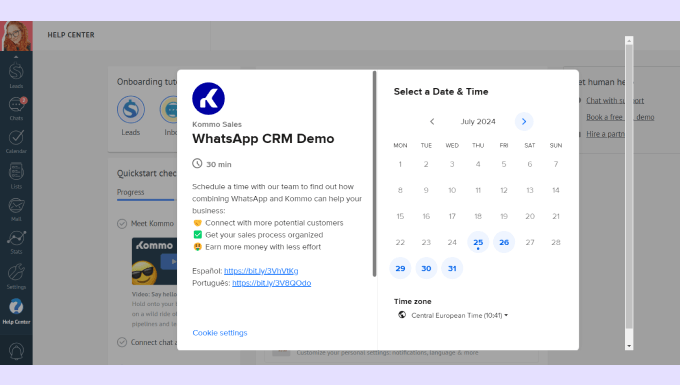Click the scrollbar down arrow of the dialog
The height and width of the screenshot is (385, 680).
[x=629, y=346]
